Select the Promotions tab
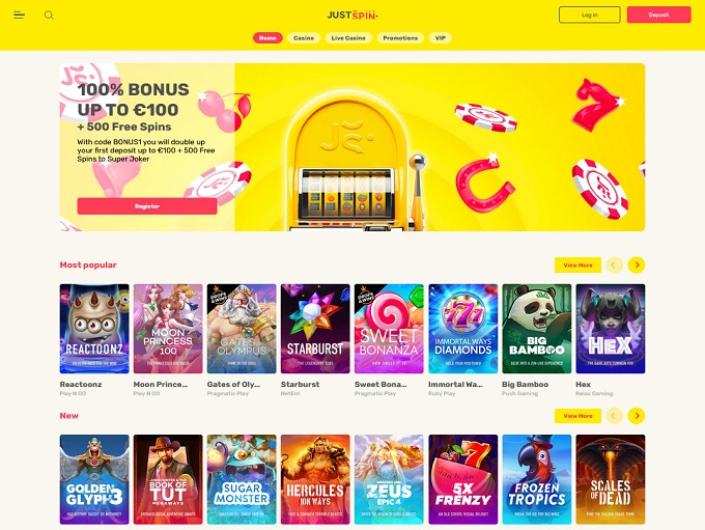The height and width of the screenshot is (530, 705). [400, 38]
